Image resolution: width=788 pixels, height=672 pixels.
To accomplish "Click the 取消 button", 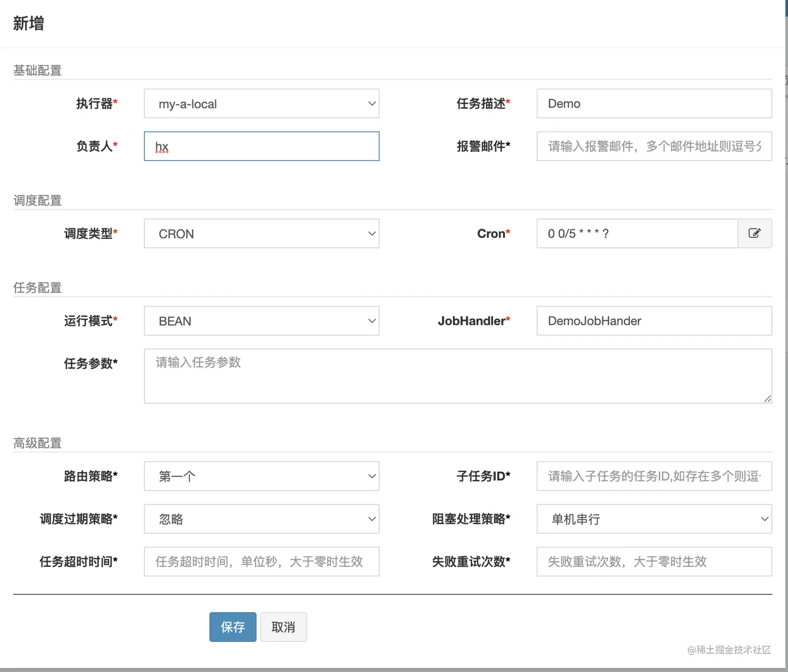I will [x=284, y=627].
